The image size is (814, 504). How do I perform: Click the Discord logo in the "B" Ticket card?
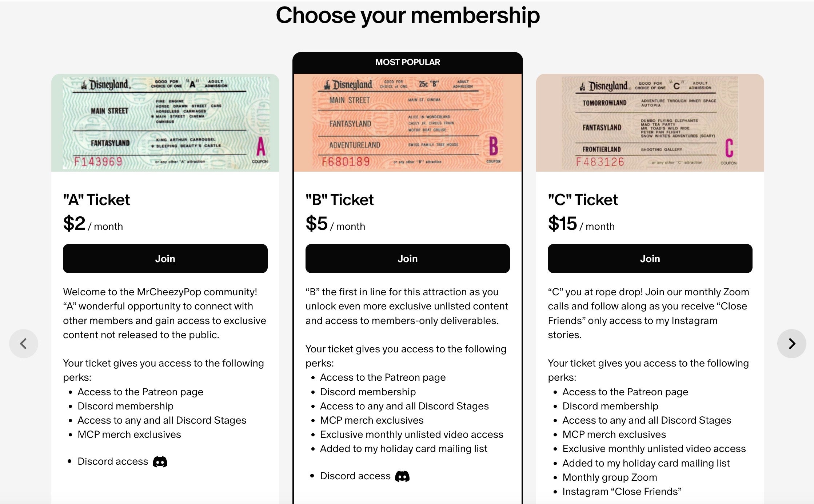tap(402, 476)
